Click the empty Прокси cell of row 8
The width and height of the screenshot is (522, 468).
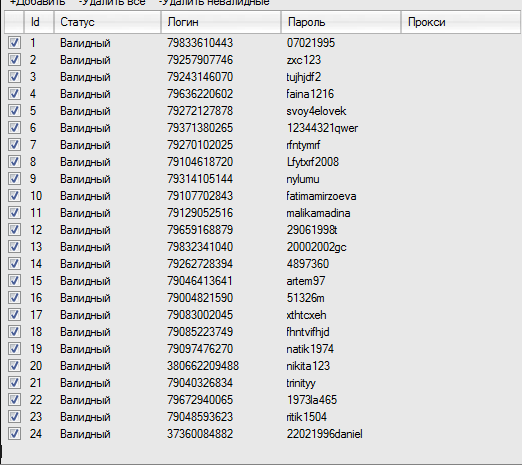tap(461, 162)
